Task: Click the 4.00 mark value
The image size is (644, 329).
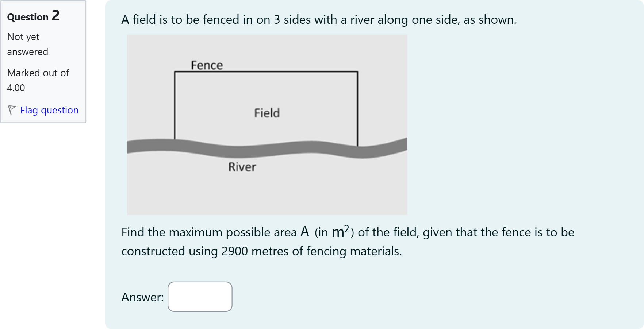Action: 16,88
